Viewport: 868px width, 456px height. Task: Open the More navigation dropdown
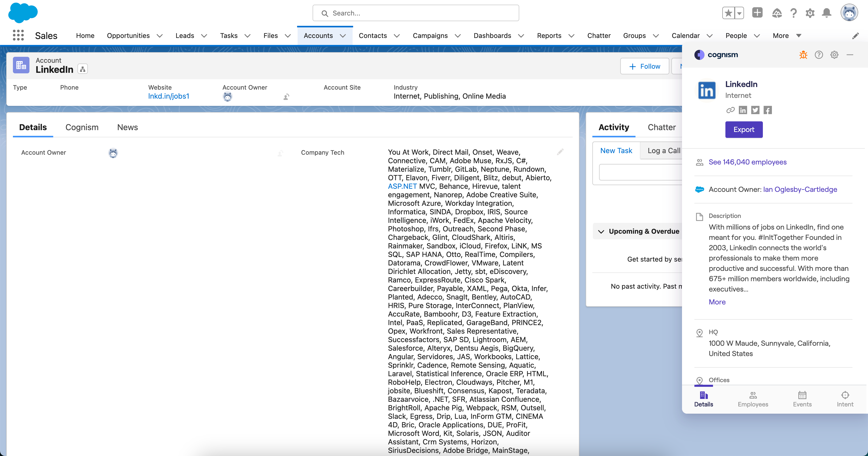[x=787, y=36]
